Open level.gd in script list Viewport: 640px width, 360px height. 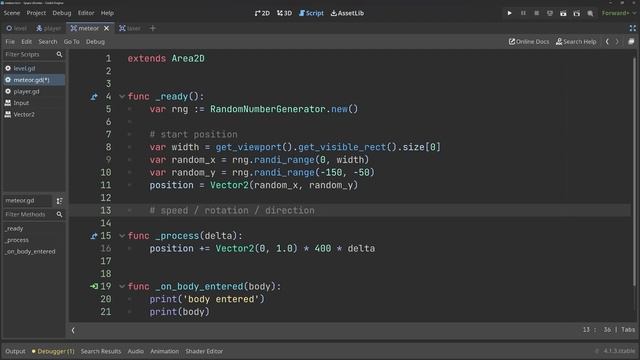pyautogui.click(x=33, y=68)
